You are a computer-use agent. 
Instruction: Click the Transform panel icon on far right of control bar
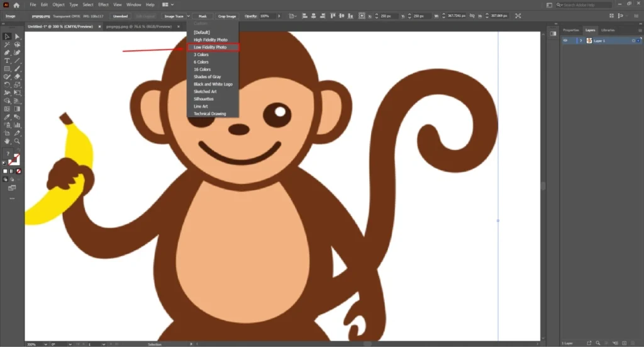[518, 16]
